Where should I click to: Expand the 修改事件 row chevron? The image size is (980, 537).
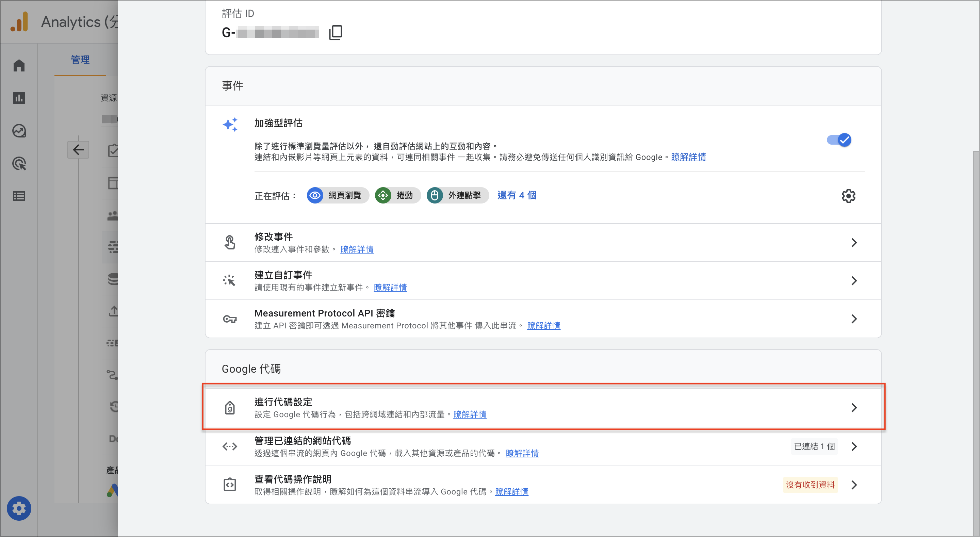(x=854, y=243)
